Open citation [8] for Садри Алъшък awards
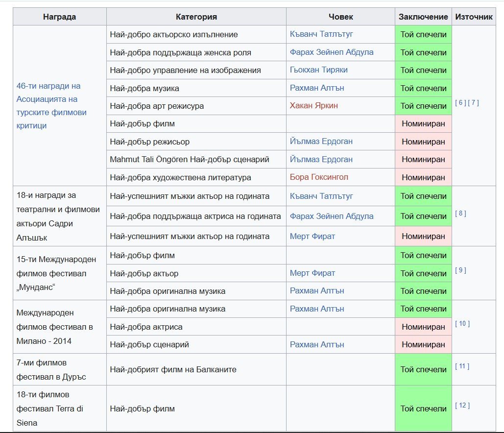The height and width of the screenshot is (433, 504). 460,214
